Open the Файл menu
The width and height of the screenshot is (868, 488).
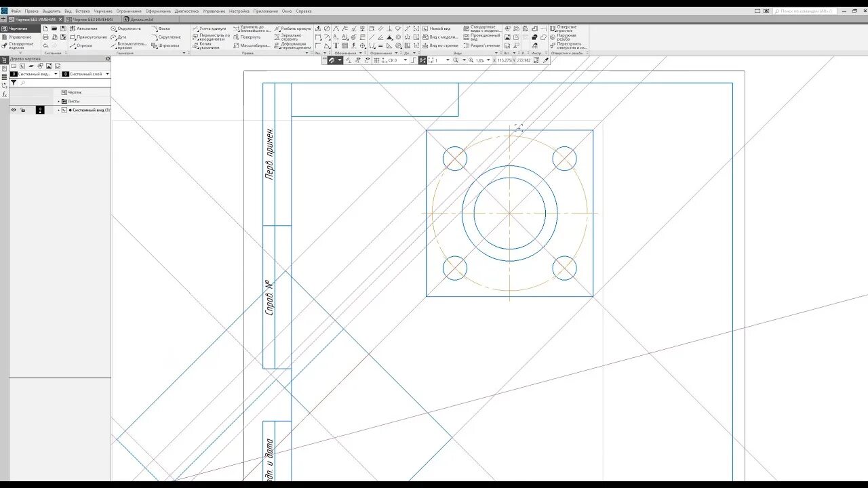tap(16, 12)
